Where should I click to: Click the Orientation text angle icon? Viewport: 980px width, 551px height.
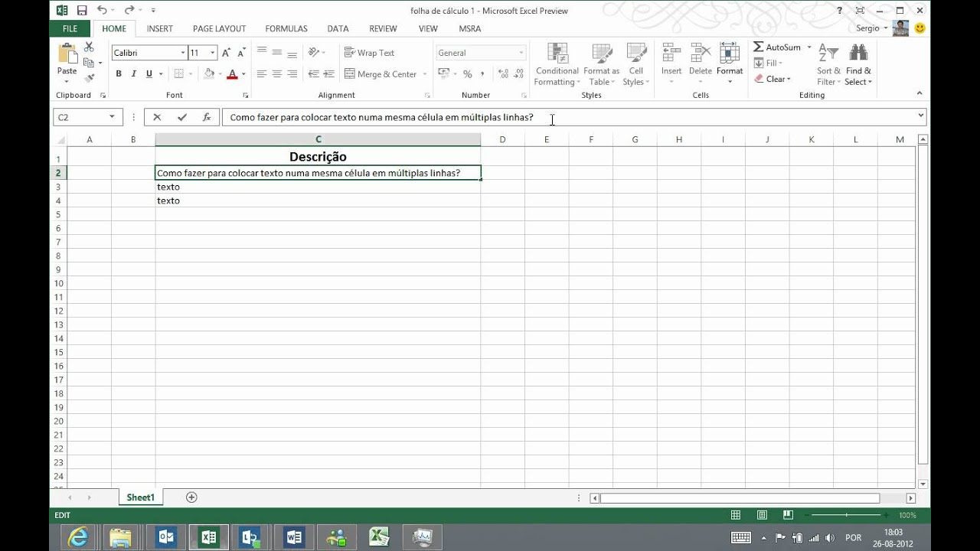(314, 52)
